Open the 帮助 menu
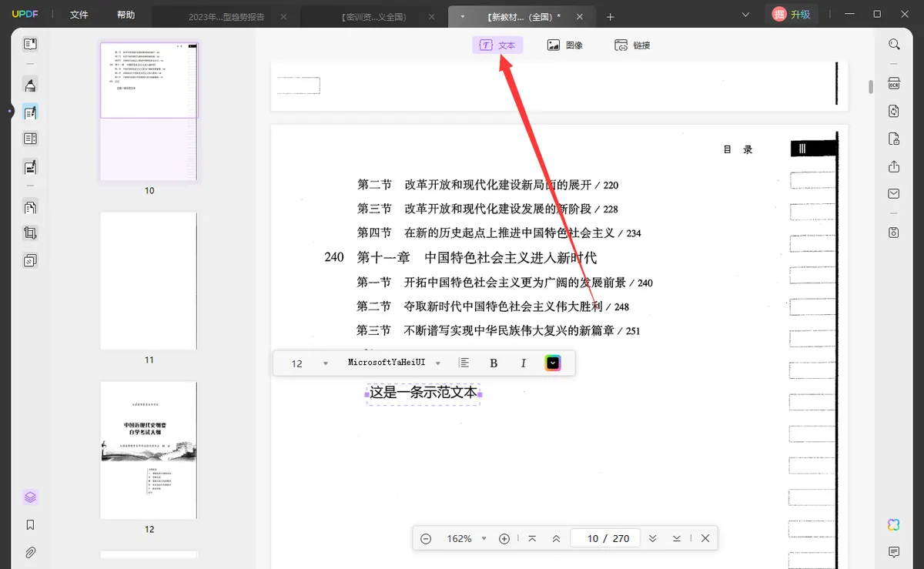The width and height of the screenshot is (924, 569). pyautogui.click(x=126, y=15)
